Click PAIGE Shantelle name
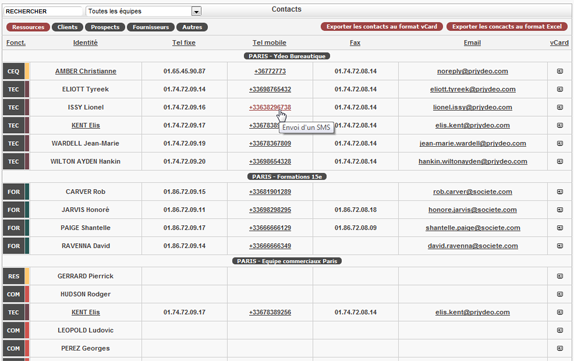Image resolution: width=574 pixels, height=361 pixels. [x=85, y=228]
